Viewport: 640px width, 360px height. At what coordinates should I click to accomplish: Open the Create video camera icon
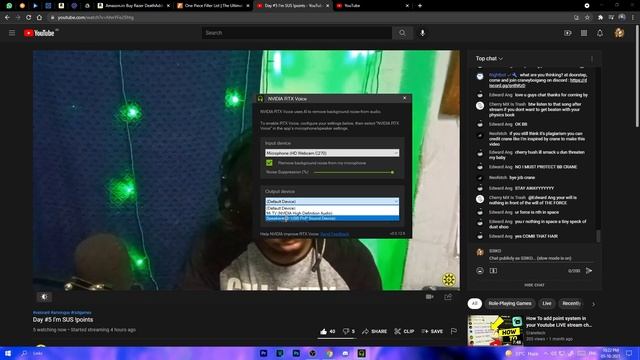(568, 33)
